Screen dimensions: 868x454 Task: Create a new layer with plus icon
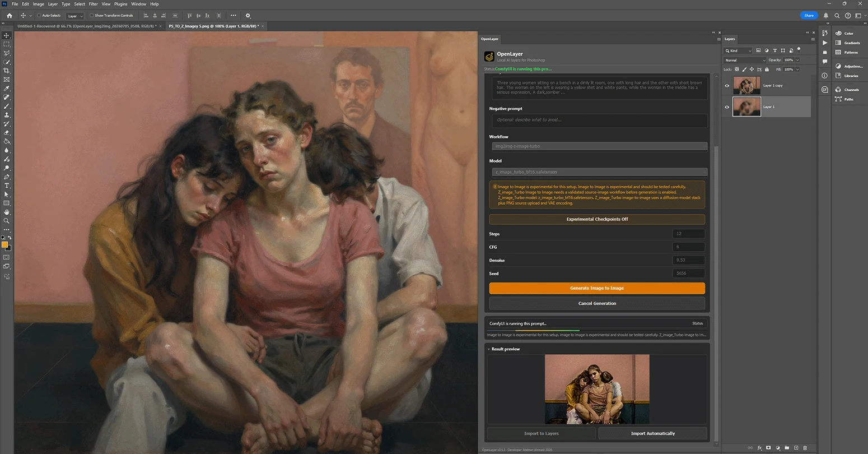[796, 448]
